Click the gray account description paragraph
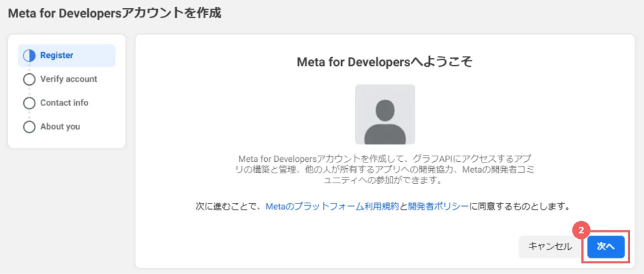 pyautogui.click(x=385, y=169)
